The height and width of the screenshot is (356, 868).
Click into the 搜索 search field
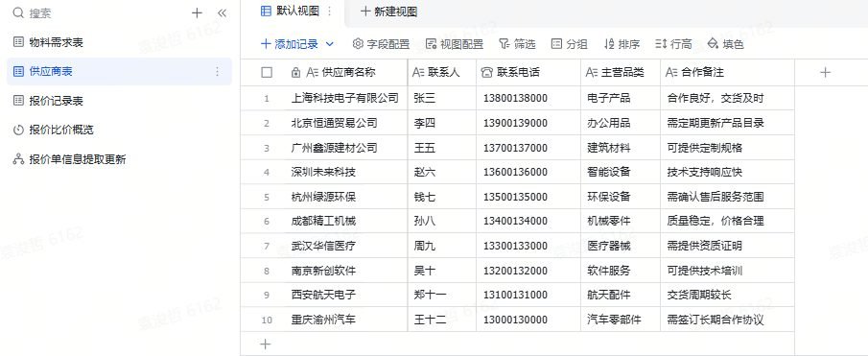pos(100,12)
